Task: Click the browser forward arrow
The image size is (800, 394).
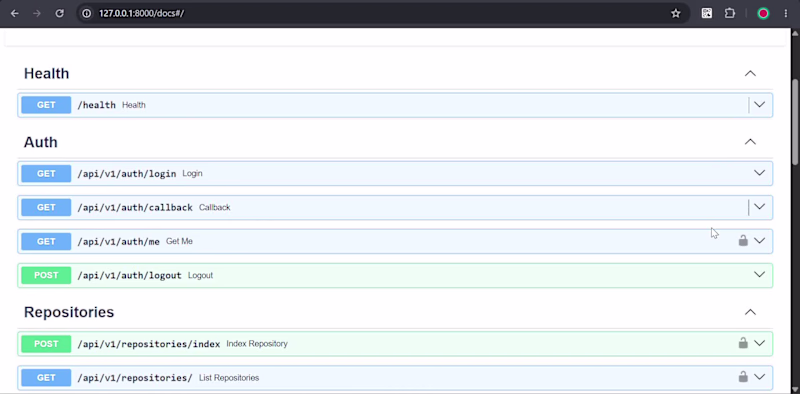Action: coord(37,13)
